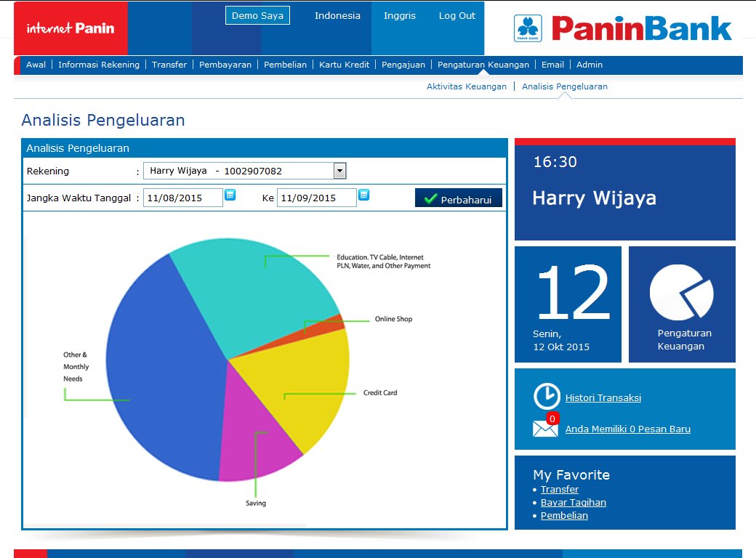Click the internet Panin red logo

point(71,28)
